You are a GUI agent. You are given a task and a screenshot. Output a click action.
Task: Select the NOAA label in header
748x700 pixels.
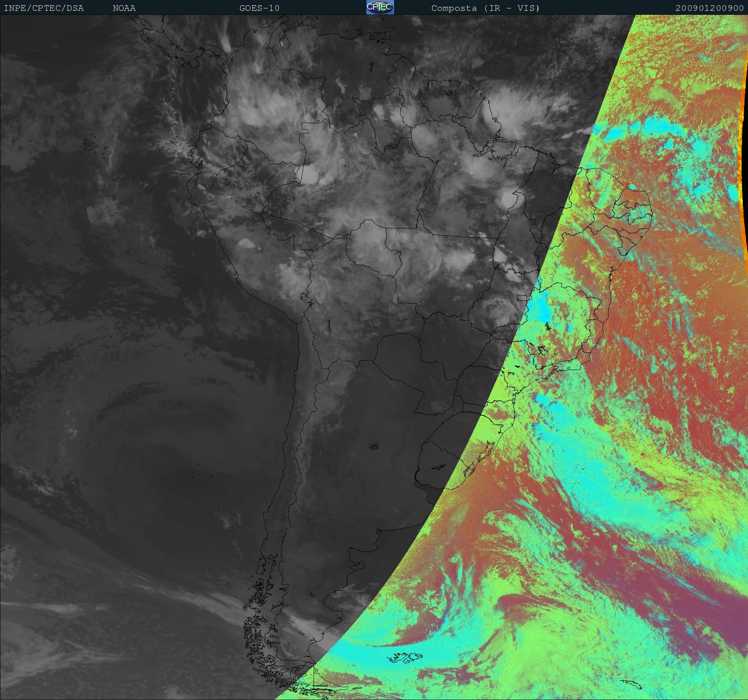tap(124, 8)
